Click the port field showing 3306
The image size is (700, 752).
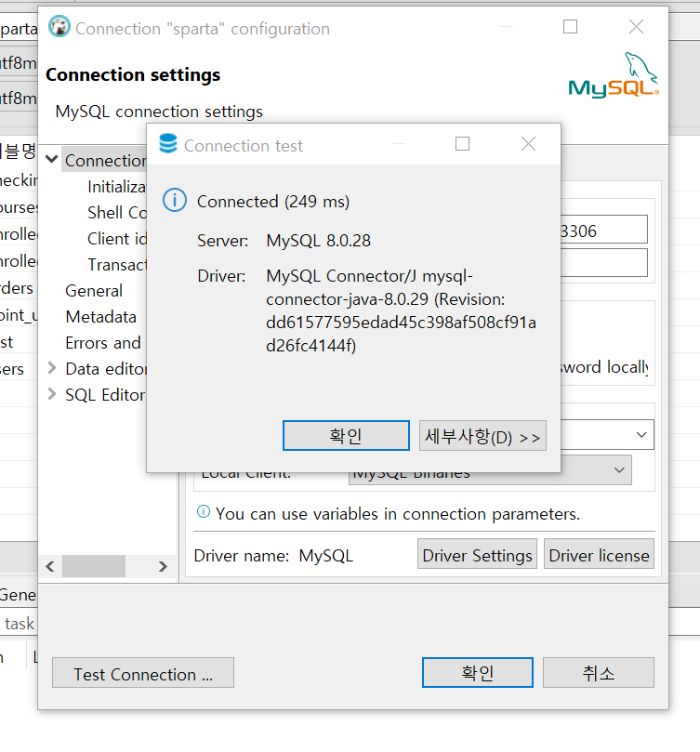coord(603,230)
